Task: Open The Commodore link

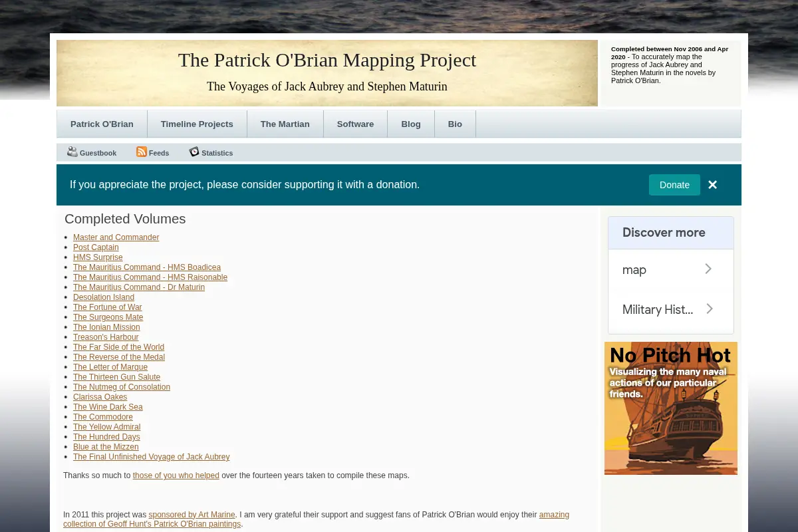Action: 103,417
